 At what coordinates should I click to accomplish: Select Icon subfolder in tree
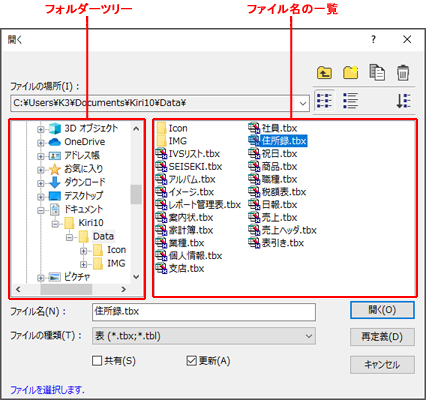point(116,250)
